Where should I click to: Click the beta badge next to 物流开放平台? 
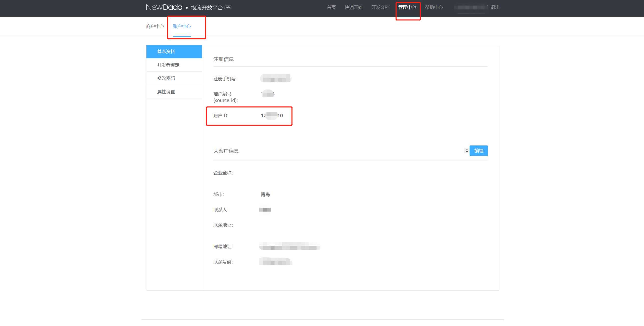click(228, 7)
